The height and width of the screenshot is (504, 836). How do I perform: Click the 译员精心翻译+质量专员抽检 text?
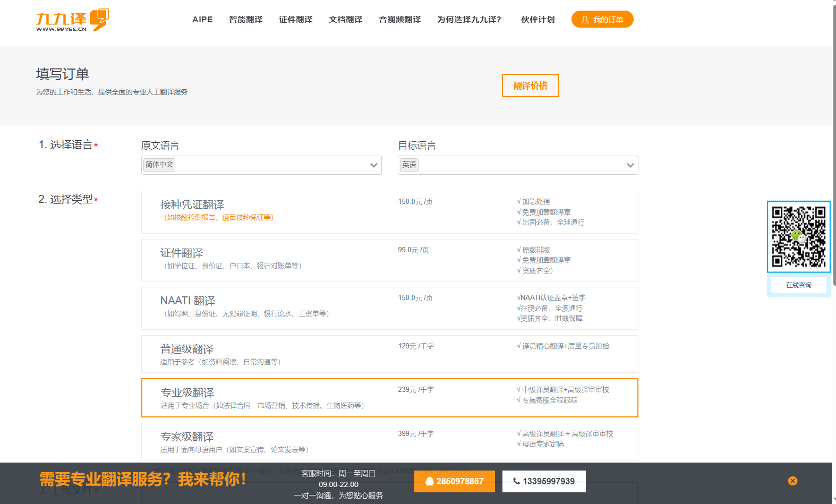click(563, 346)
